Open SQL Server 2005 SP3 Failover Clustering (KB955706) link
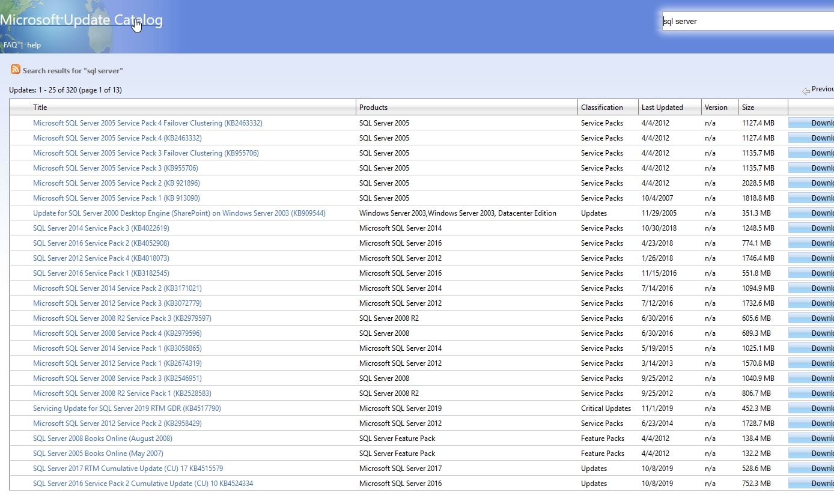Viewport: 834px width, 504px height. [x=146, y=153]
